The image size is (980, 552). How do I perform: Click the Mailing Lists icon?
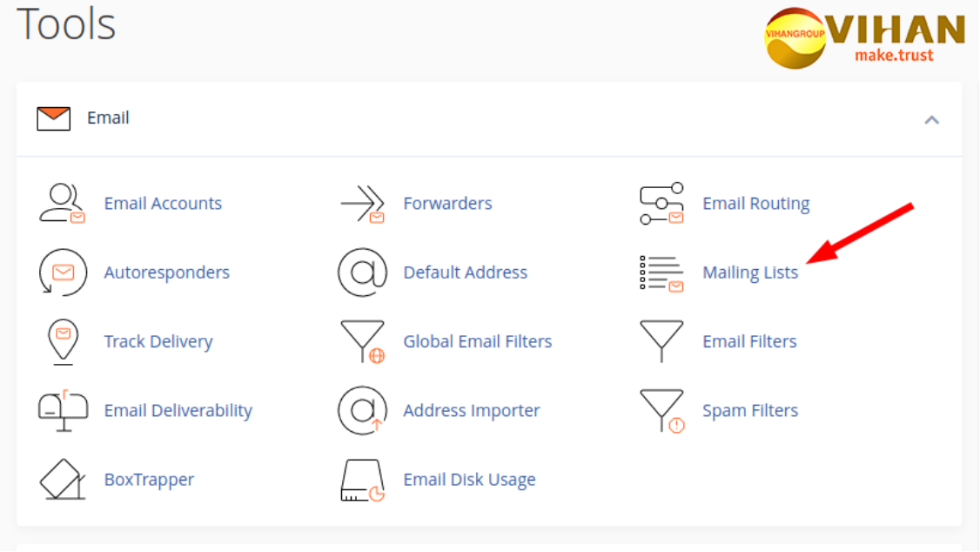tap(661, 273)
